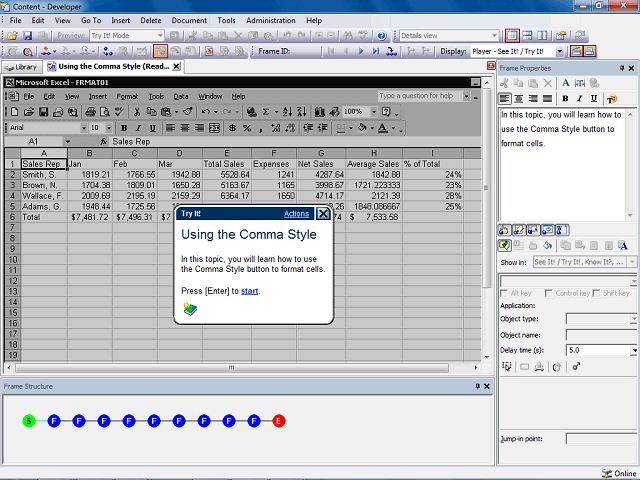Click the Insert Frame red-dot icon

(x=46, y=51)
